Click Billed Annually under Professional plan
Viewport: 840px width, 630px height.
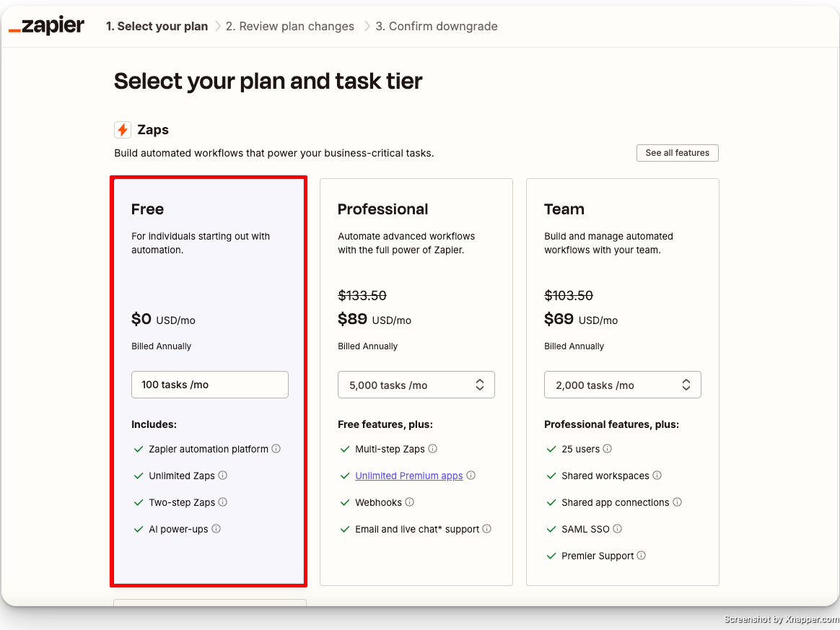coord(367,346)
